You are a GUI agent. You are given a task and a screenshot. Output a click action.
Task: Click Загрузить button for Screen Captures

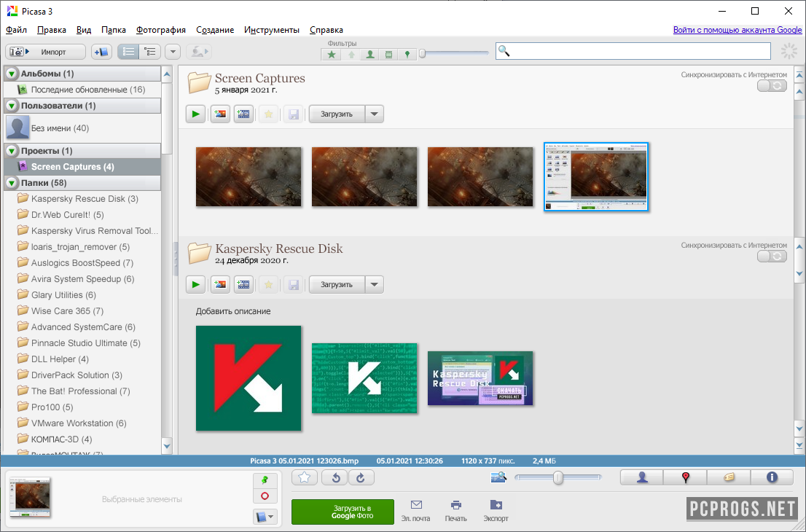pos(337,114)
